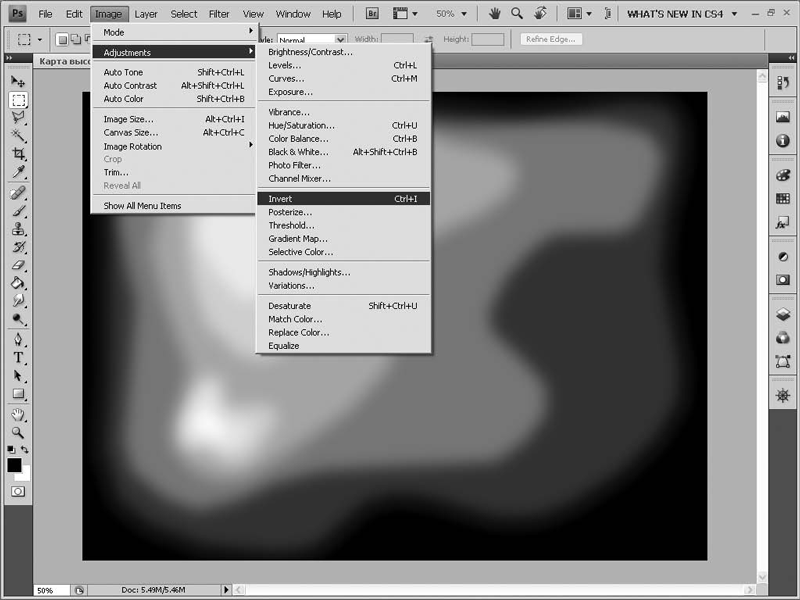Select the Blur tool
The width and height of the screenshot is (800, 600).
click(18, 301)
